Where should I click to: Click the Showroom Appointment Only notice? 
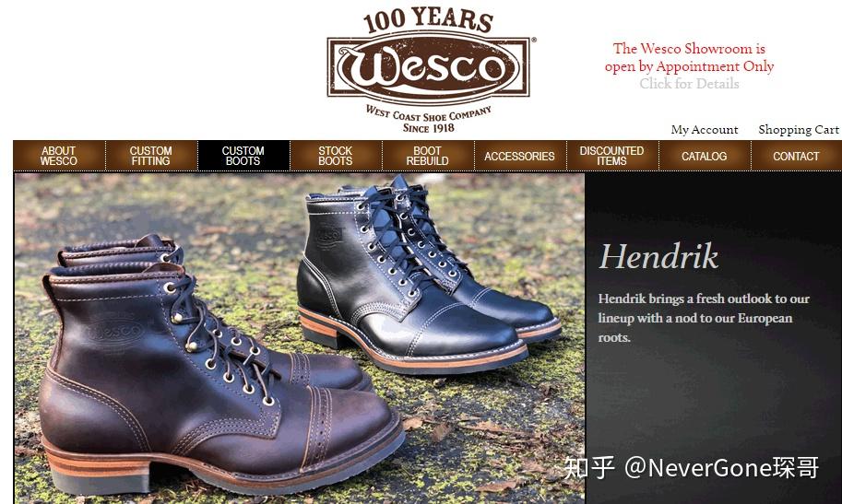(689, 57)
